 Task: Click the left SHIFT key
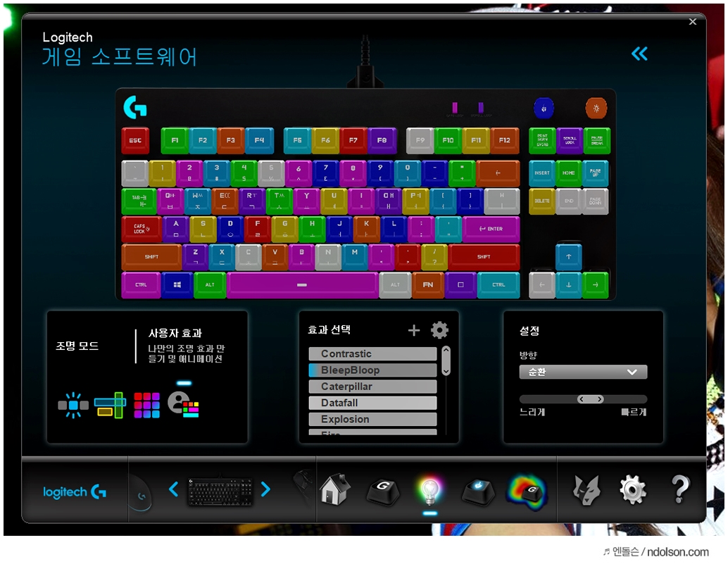(x=151, y=257)
